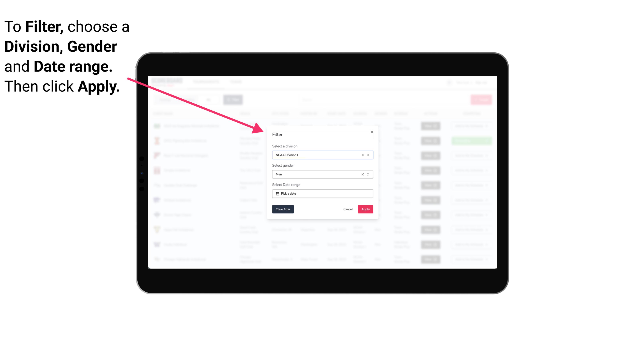Click Apply to confirm filter settings
Viewport: 644px width, 346px height.
365,209
